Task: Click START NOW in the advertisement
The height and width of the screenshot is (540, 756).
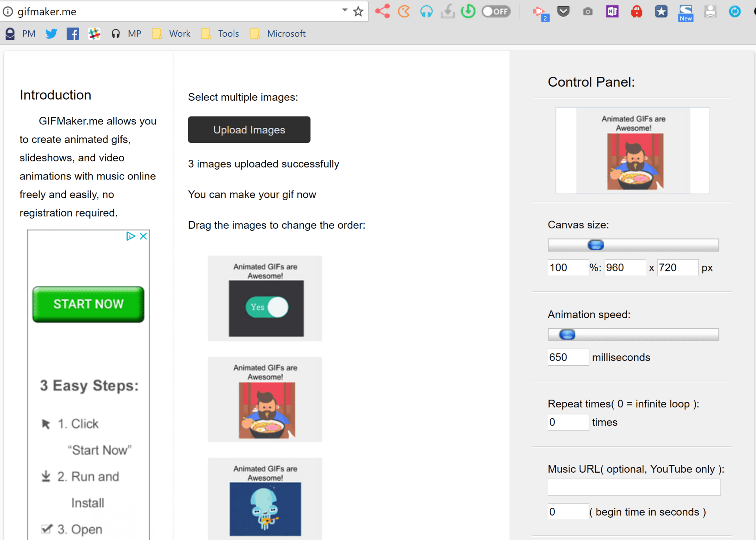Action: (x=88, y=304)
